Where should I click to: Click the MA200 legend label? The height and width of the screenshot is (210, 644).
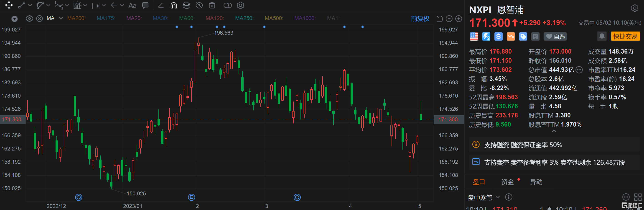(x=76, y=18)
